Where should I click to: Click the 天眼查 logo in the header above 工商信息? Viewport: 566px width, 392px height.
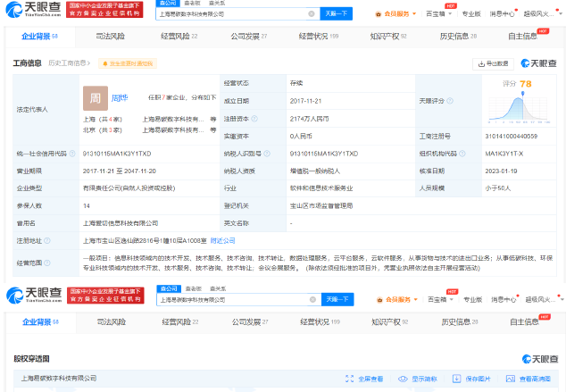pyautogui.click(x=34, y=10)
